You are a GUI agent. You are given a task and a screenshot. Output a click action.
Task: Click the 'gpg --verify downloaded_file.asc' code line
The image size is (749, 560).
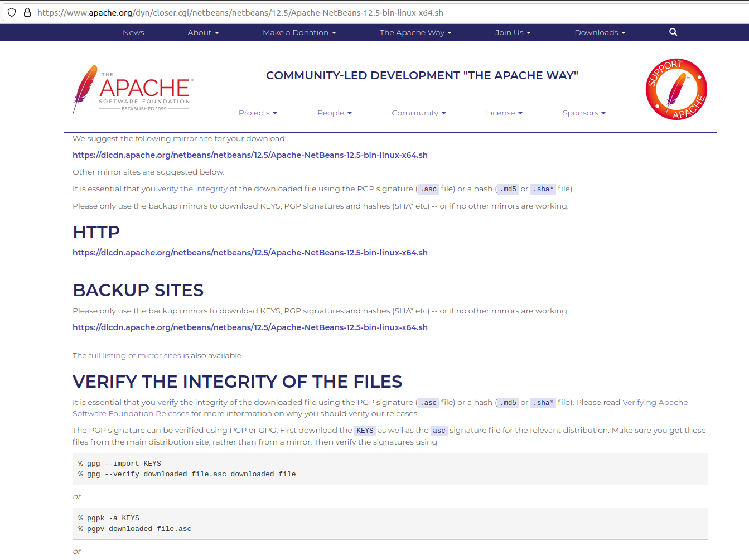pos(187,474)
